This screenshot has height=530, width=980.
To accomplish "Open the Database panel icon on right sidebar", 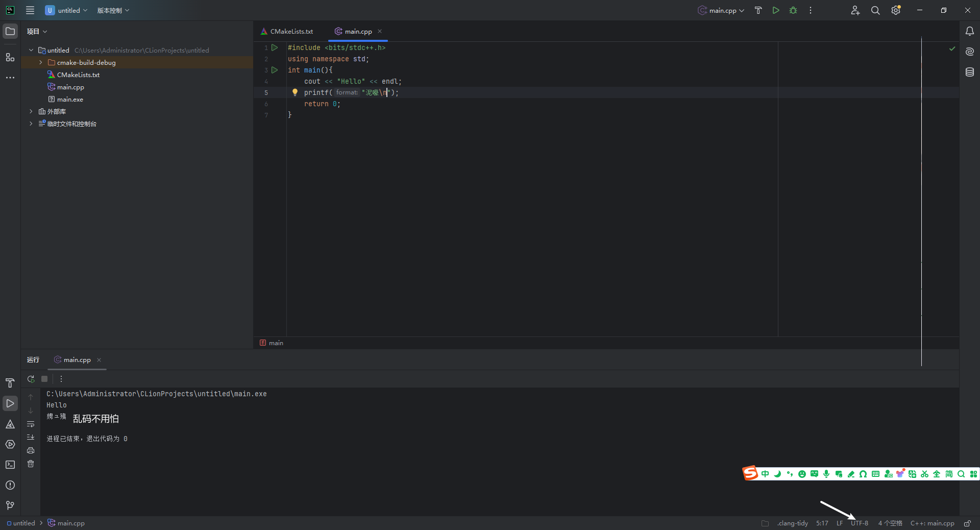I will click(970, 72).
